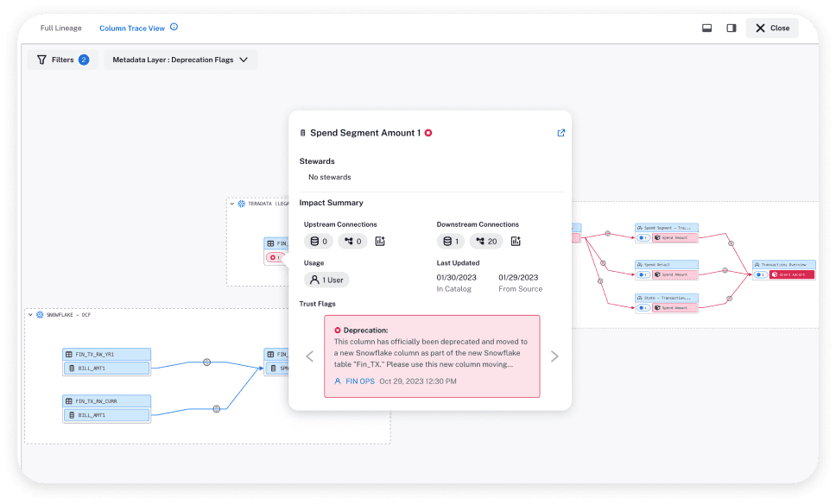Open the Metadata Layer dropdown

point(180,60)
